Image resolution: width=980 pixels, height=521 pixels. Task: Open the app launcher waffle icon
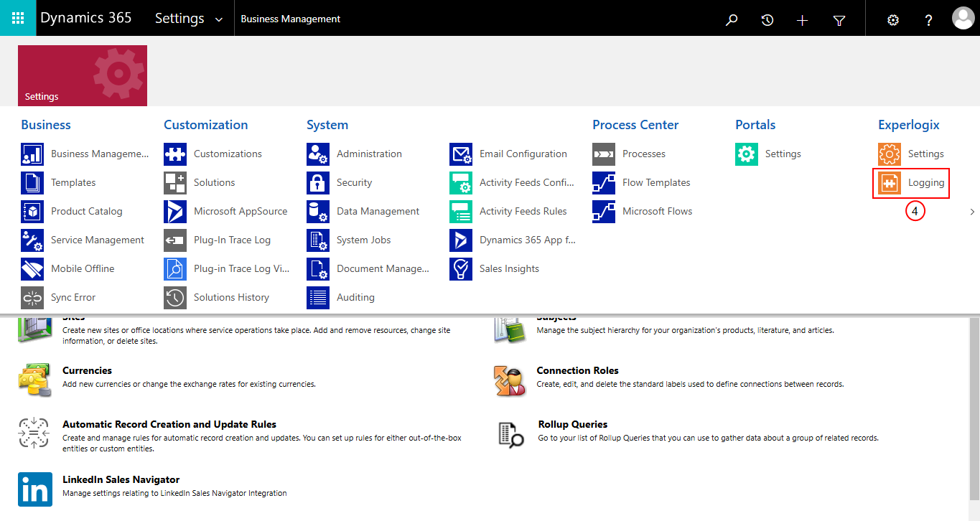pyautogui.click(x=18, y=18)
